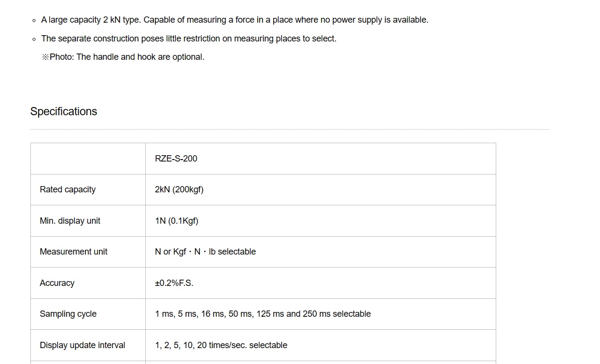Click the separate construction bullet text
The height and width of the screenshot is (364, 600).
(x=189, y=39)
